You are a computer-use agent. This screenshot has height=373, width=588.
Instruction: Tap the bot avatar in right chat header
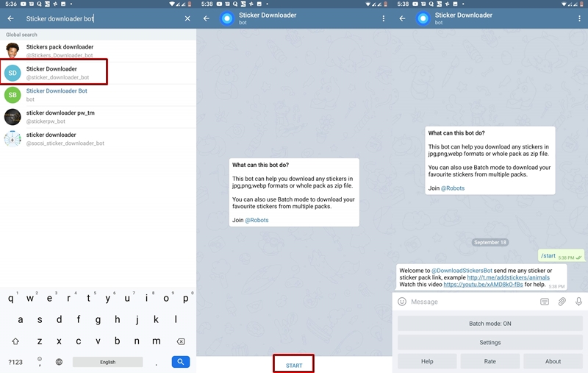pyautogui.click(x=423, y=18)
